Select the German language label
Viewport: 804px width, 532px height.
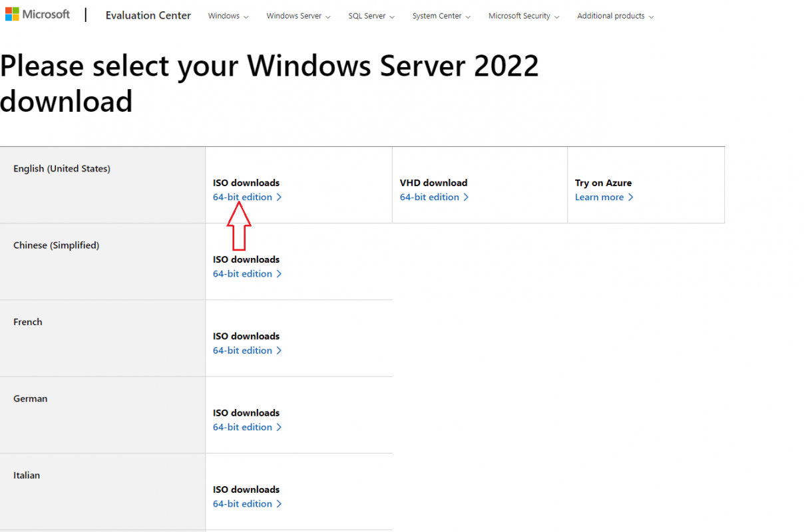(31, 398)
